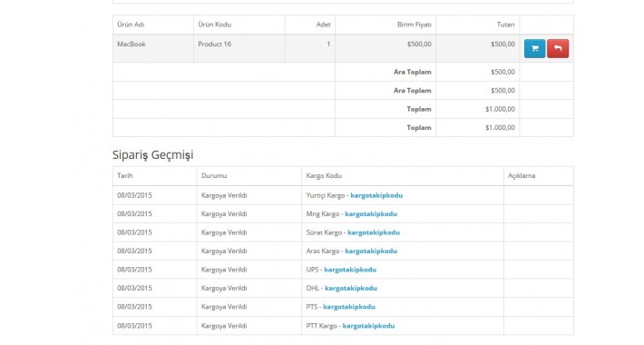The image size is (644, 345).
Task: Open DHL kargotakipkodu tracking link
Action: coord(351,288)
